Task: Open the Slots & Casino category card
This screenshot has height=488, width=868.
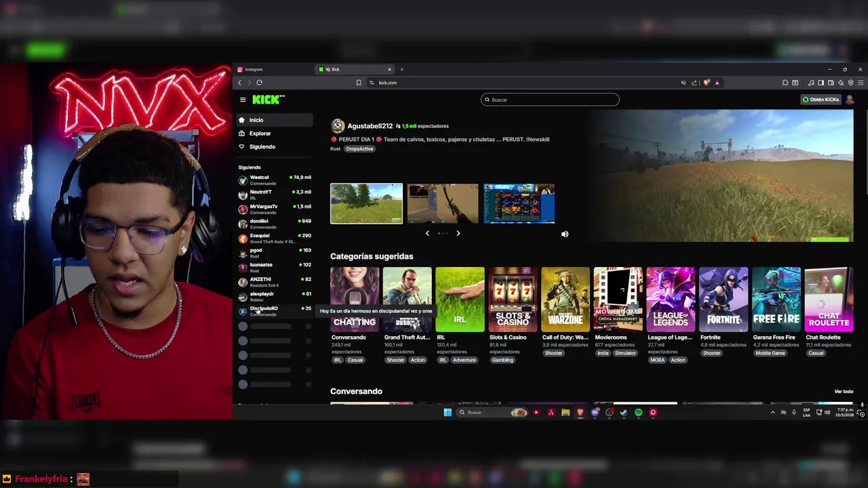Action: pyautogui.click(x=513, y=300)
